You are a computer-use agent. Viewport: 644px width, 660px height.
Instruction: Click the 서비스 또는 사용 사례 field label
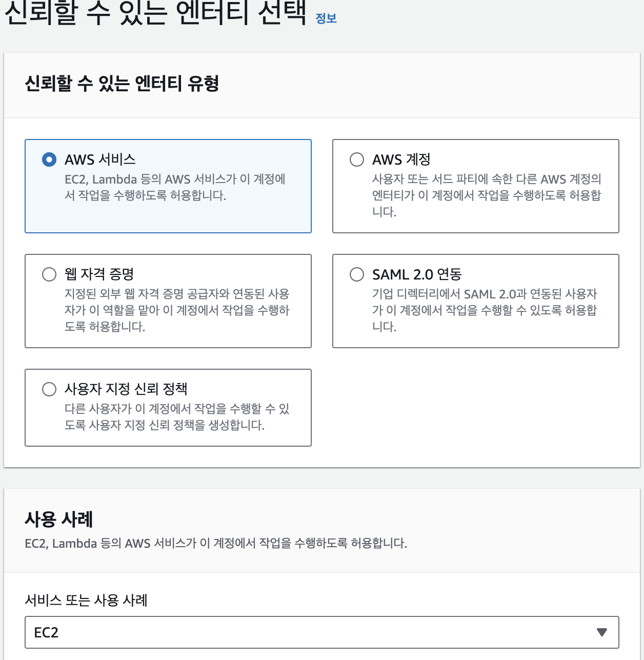click(86, 600)
